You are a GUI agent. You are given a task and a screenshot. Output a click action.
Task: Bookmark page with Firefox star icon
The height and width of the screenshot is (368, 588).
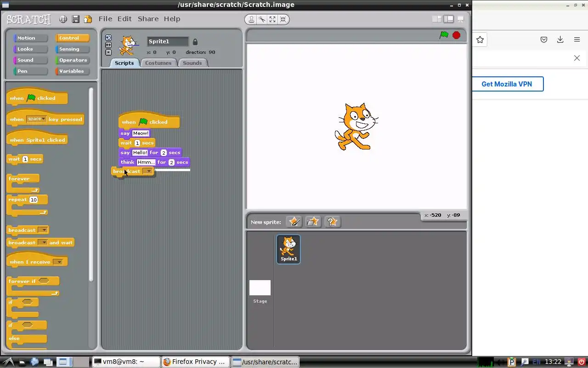point(480,40)
